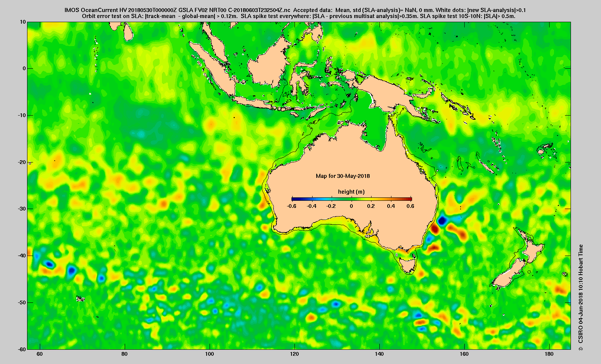
Task: Click latitude axis label -20
Action: 22,162
